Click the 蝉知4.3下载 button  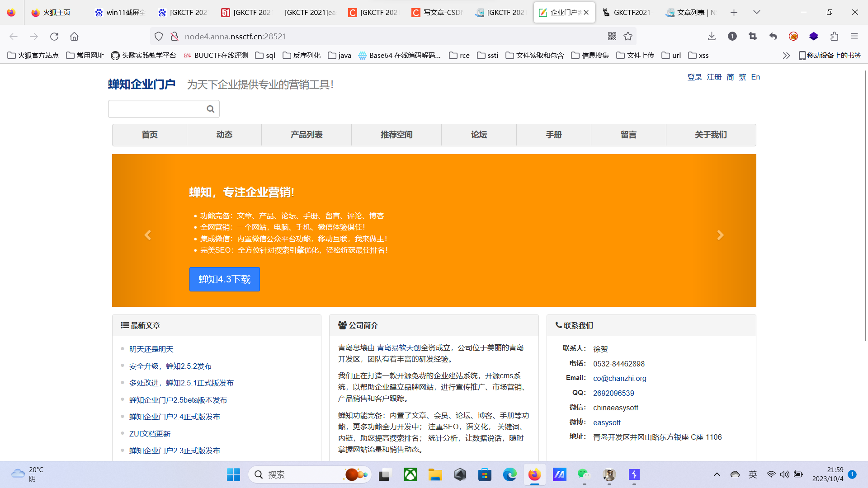point(224,279)
